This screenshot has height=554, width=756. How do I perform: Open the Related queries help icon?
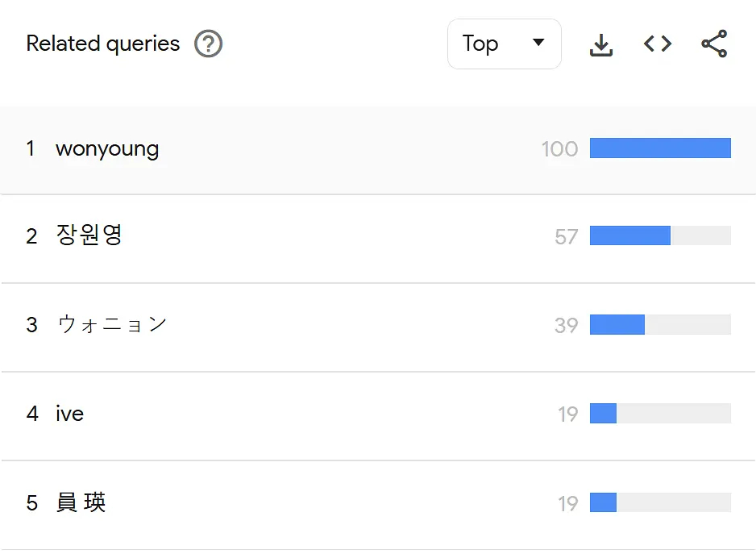click(x=208, y=44)
